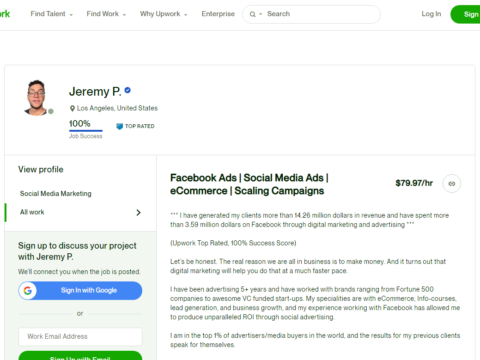The image size is (480, 360).
Task: Go to the Enterprise page
Action: [x=218, y=14]
